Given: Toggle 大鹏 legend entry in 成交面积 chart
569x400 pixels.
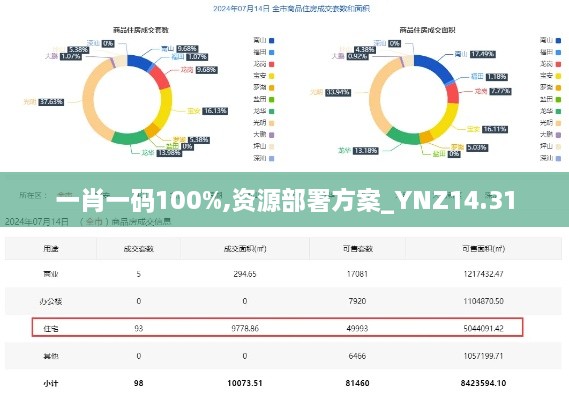Looking at the screenshot, I should [x=550, y=135].
